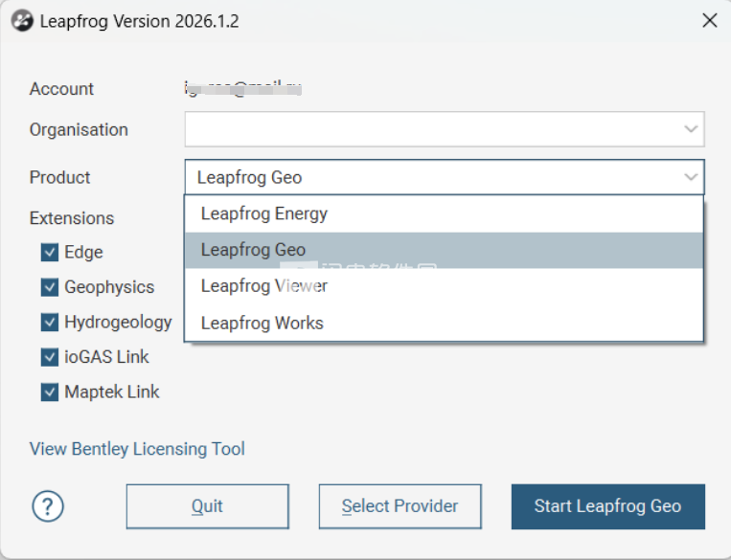Expand the Organisation dropdown arrow
This screenshot has width=731, height=560.
(691, 129)
